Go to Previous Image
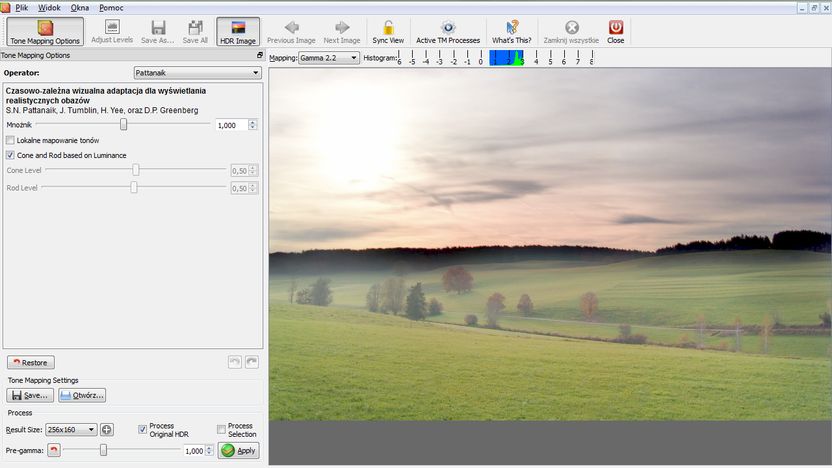The image size is (832, 468). tap(291, 31)
